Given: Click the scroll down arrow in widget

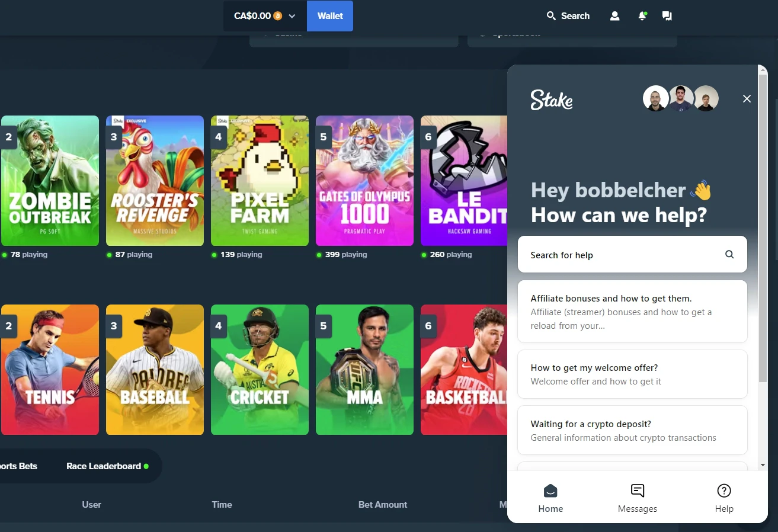Looking at the screenshot, I should click(x=763, y=466).
